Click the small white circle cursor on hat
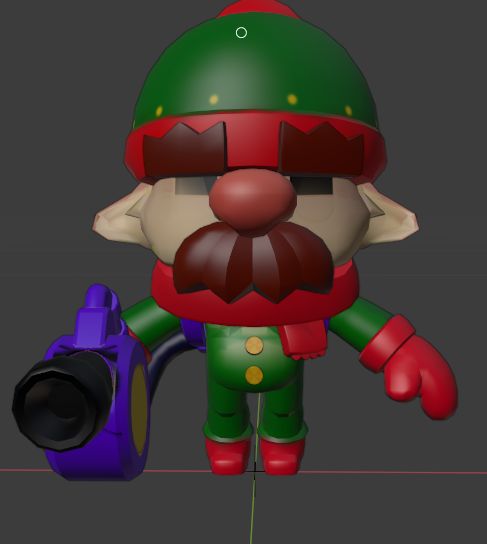Image resolution: width=487 pixels, height=544 pixels. point(241,33)
